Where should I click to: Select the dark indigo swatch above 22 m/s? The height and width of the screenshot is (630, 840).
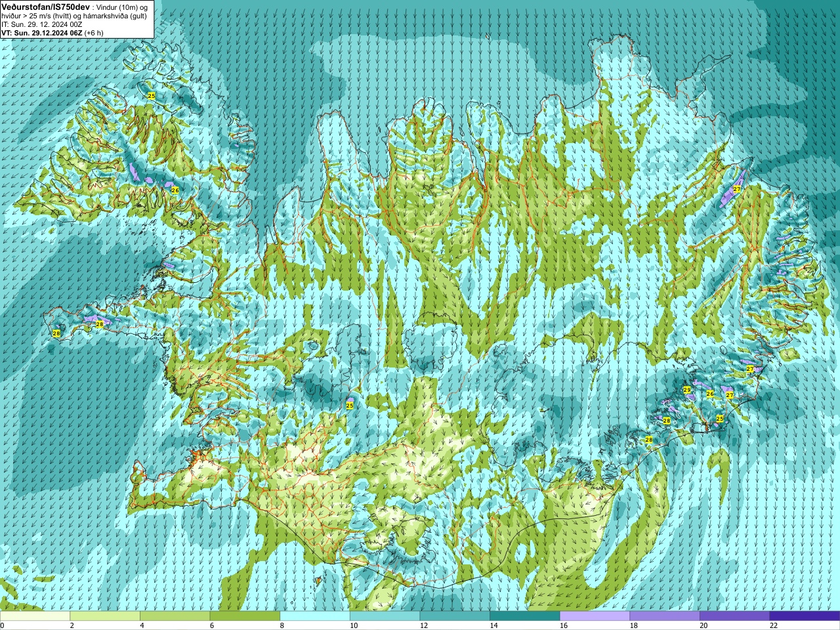click(x=805, y=616)
